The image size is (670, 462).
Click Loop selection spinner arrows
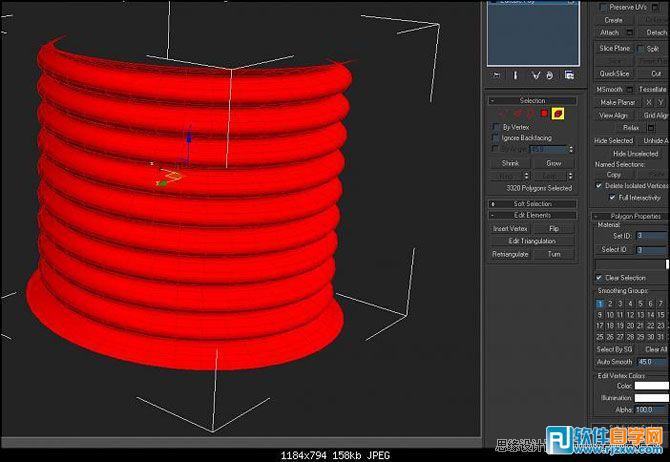click(570, 176)
